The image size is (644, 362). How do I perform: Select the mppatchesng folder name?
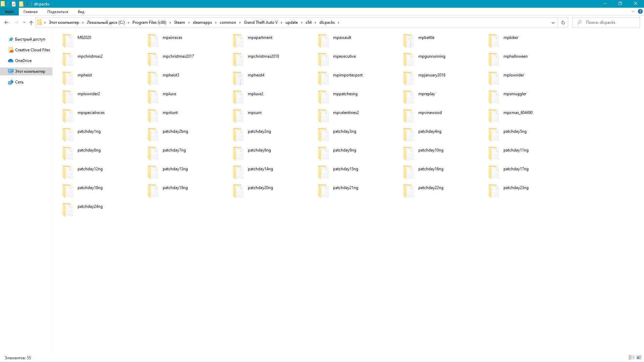pos(345,94)
